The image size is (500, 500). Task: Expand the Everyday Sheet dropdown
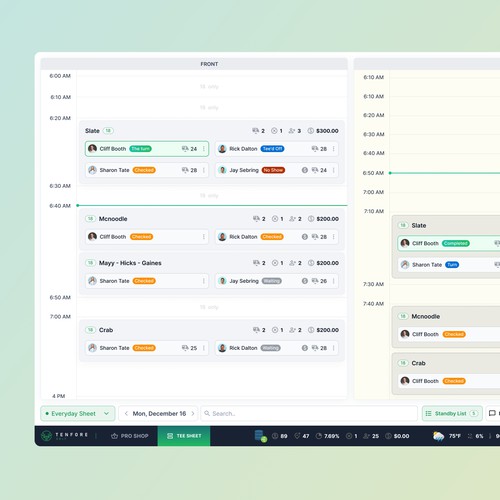pyautogui.click(x=78, y=413)
